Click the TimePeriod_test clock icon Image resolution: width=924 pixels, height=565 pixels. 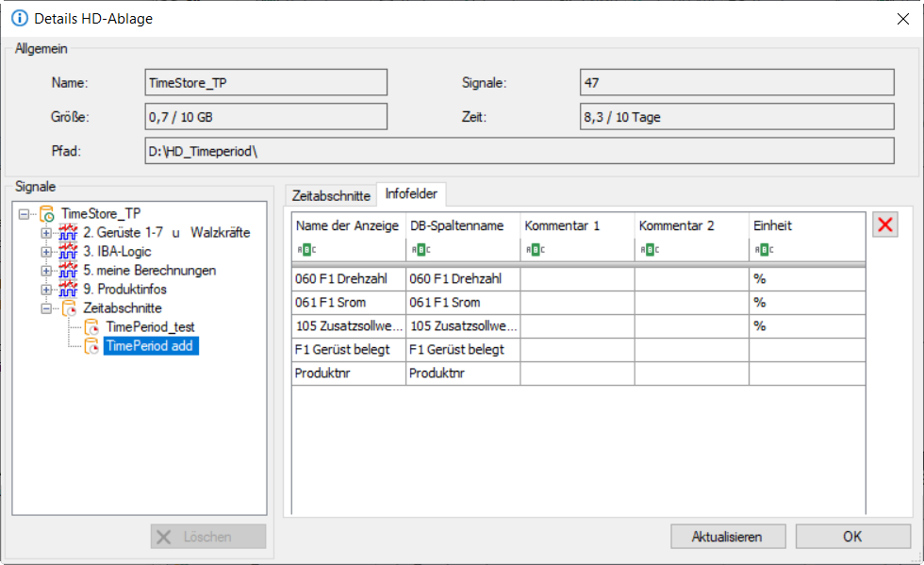click(91, 327)
